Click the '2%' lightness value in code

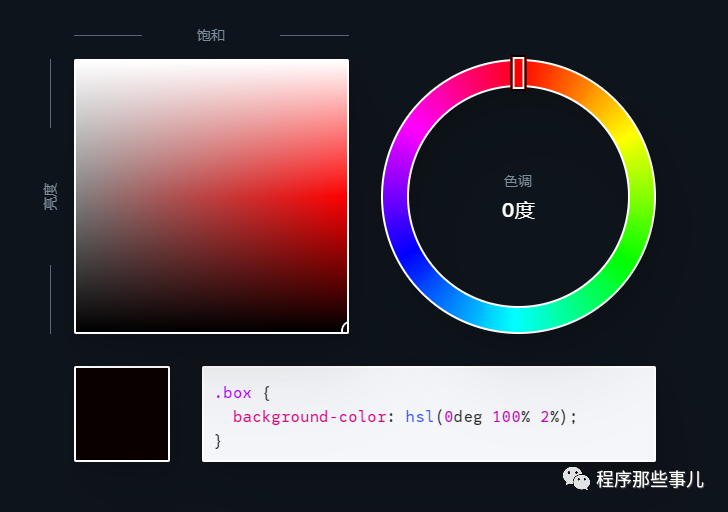pyautogui.click(x=550, y=417)
